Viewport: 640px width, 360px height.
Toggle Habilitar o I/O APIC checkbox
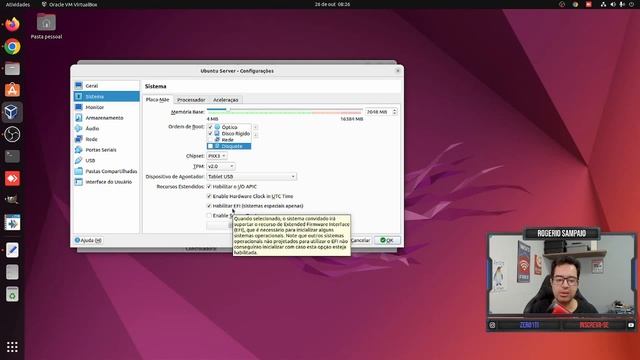pyautogui.click(x=209, y=187)
